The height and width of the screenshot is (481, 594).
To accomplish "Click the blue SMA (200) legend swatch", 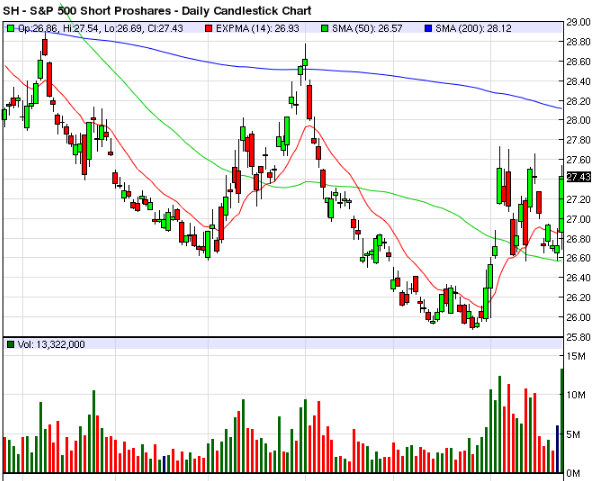I will click(x=428, y=28).
